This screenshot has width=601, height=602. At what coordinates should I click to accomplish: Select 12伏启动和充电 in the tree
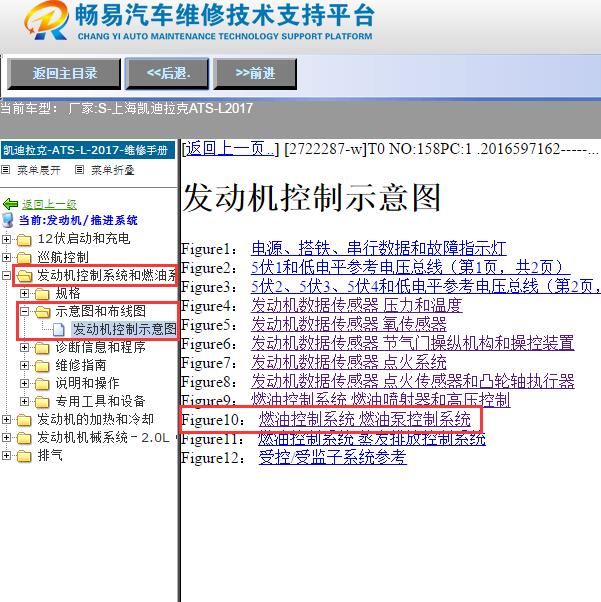(x=84, y=239)
